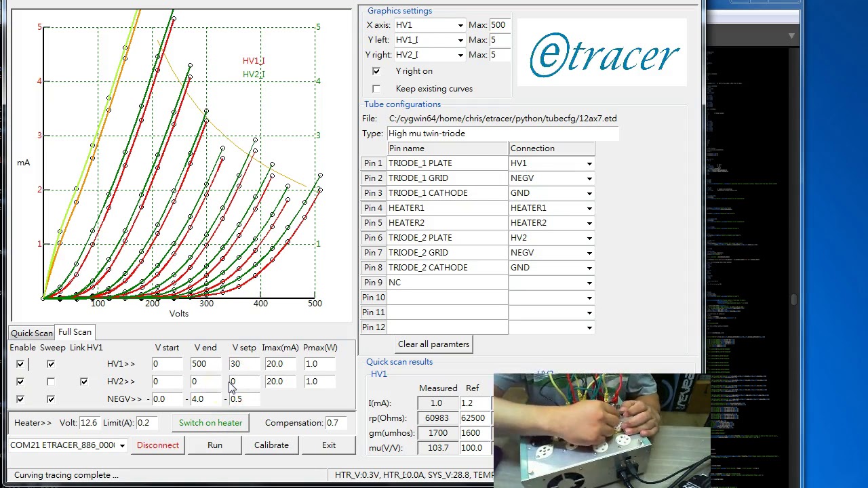This screenshot has width=868, height=488.
Task: Open Pin 1 connection dropdown showing HV1
Action: pos(552,163)
